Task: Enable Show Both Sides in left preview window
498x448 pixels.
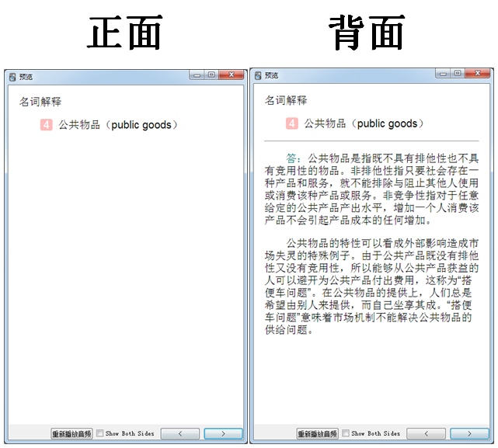Action: [x=99, y=433]
